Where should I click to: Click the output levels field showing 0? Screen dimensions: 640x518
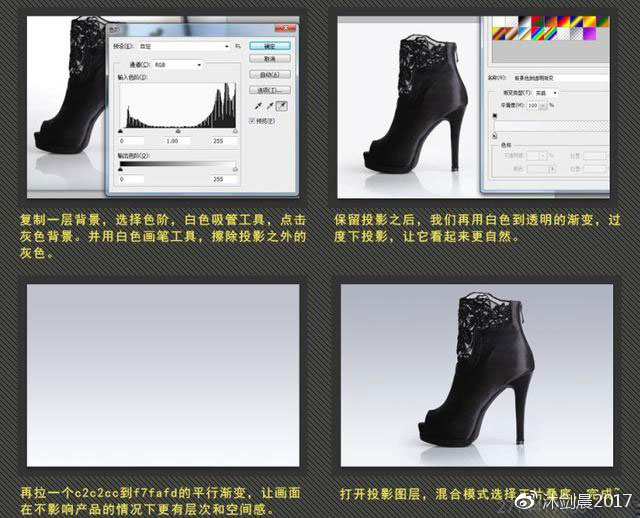pyautogui.click(x=131, y=179)
